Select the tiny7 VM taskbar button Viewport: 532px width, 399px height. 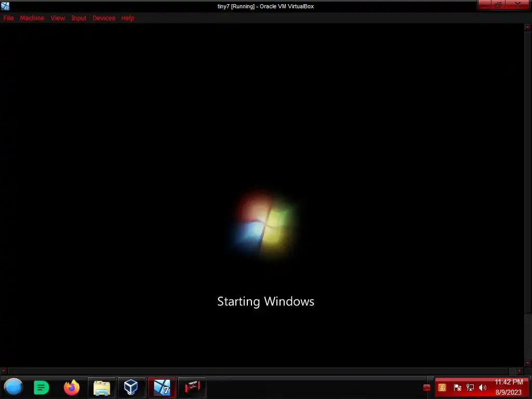(162, 388)
